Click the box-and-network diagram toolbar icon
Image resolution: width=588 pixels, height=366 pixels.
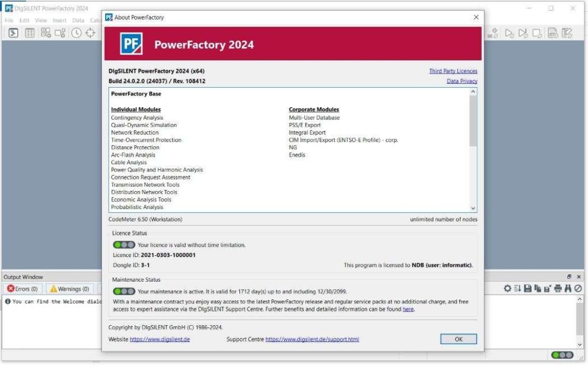click(x=60, y=33)
